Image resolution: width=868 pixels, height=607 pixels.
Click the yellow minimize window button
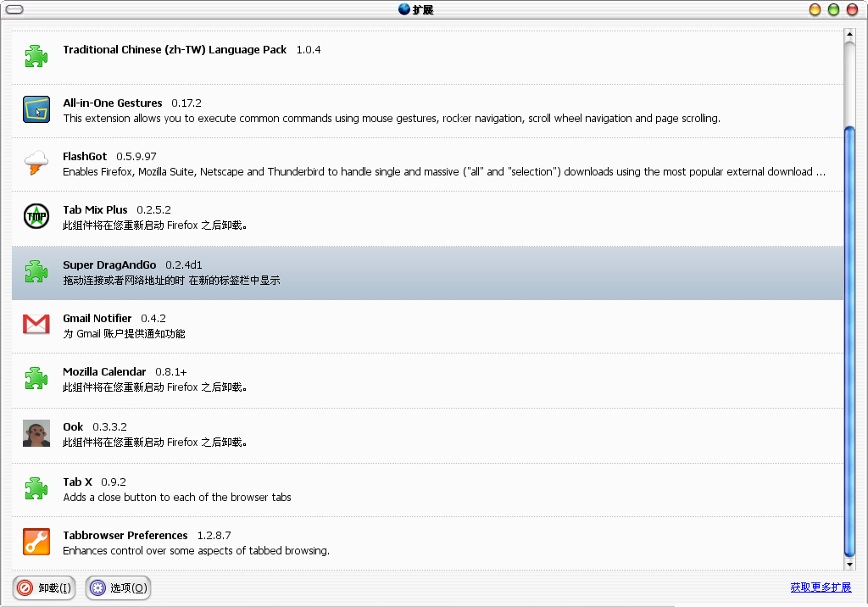tap(815, 9)
